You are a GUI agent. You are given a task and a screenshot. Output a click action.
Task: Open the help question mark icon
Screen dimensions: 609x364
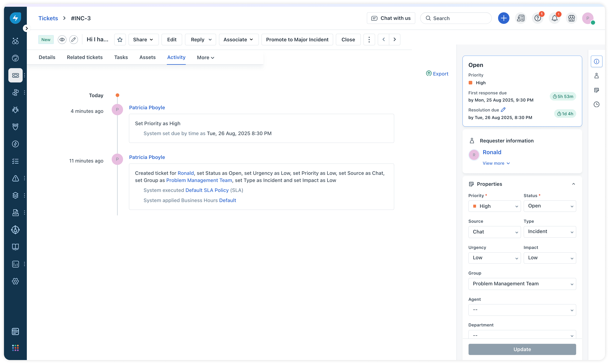pos(537,18)
